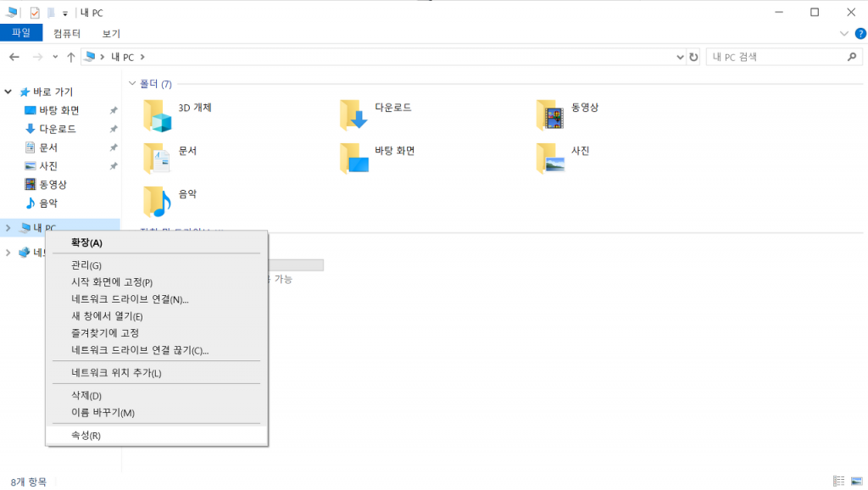868x490 pixels.
Task: Open recent locations dropdown arrow
Action: 55,57
